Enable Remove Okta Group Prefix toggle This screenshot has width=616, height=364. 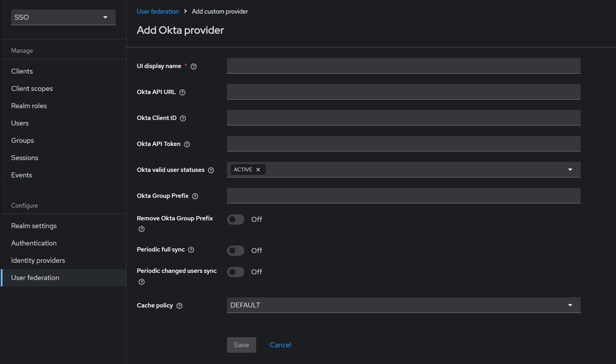point(235,219)
